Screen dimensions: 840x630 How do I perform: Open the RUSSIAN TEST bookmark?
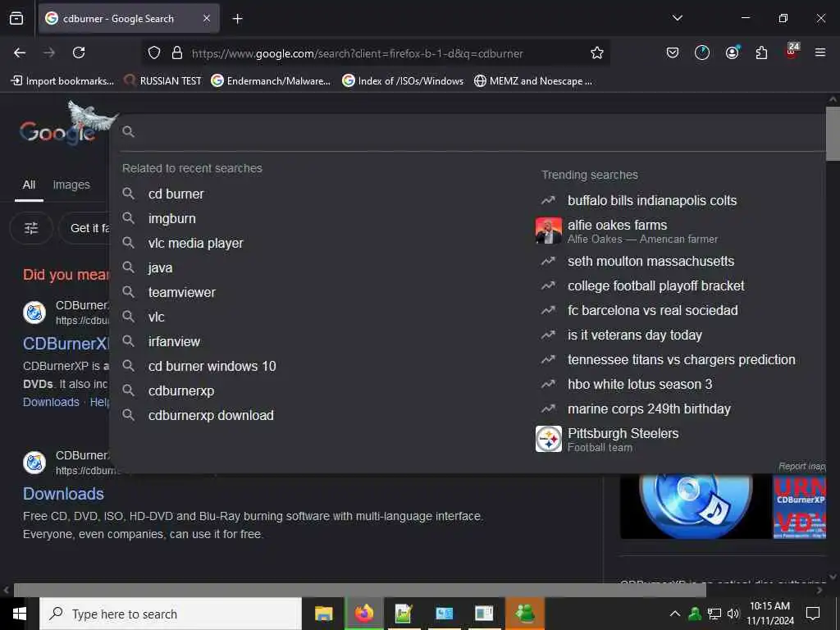(x=162, y=81)
